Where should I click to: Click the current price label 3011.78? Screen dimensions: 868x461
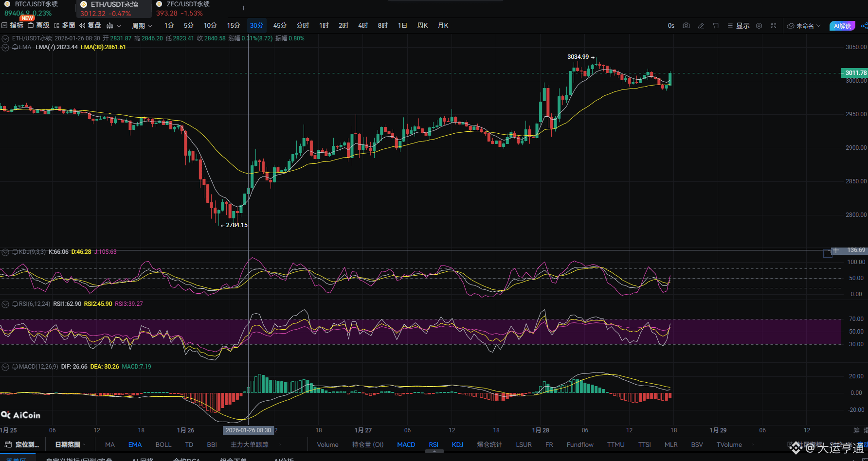(855, 72)
